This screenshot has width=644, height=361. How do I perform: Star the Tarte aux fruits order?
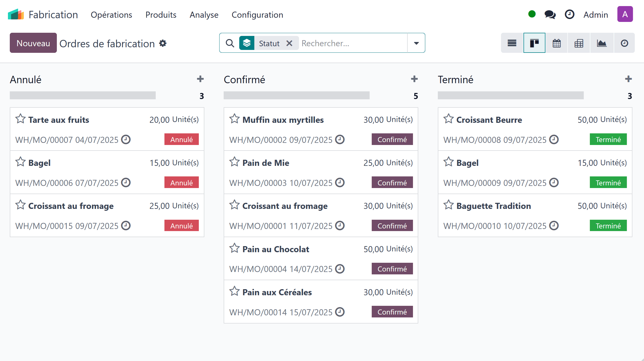[x=20, y=119]
